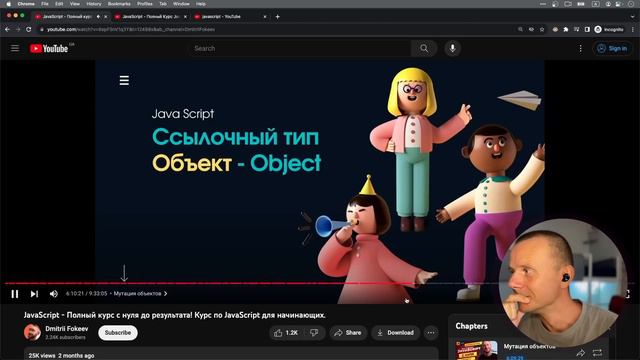This screenshot has height=360, width=640.
Task: Switch to 'javascript - YouTube' tab
Action: 222,17
